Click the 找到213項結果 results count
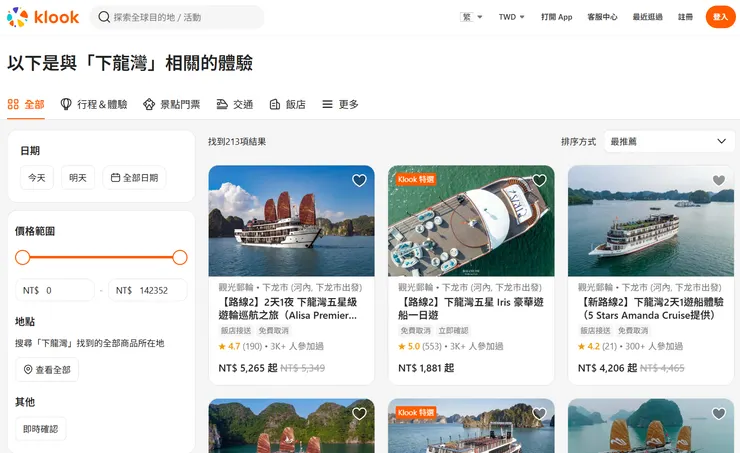Image resolution: width=740 pixels, height=453 pixels. point(237,142)
